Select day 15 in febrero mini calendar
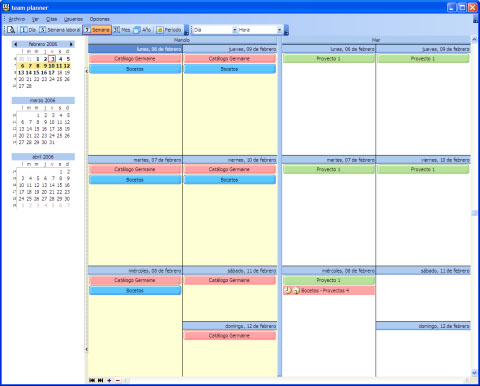The height and width of the screenshot is (386, 480). (37, 73)
